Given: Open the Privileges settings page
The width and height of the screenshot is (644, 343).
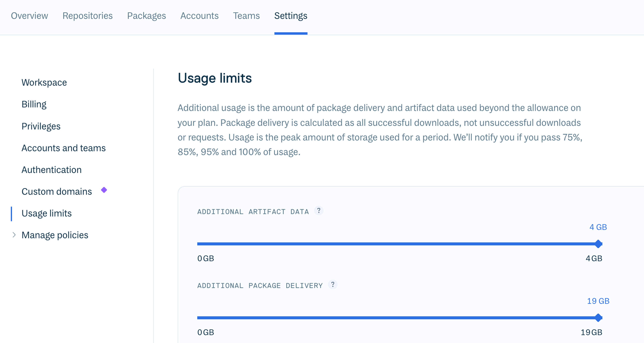Looking at the screenshot, I should [41, 126].
